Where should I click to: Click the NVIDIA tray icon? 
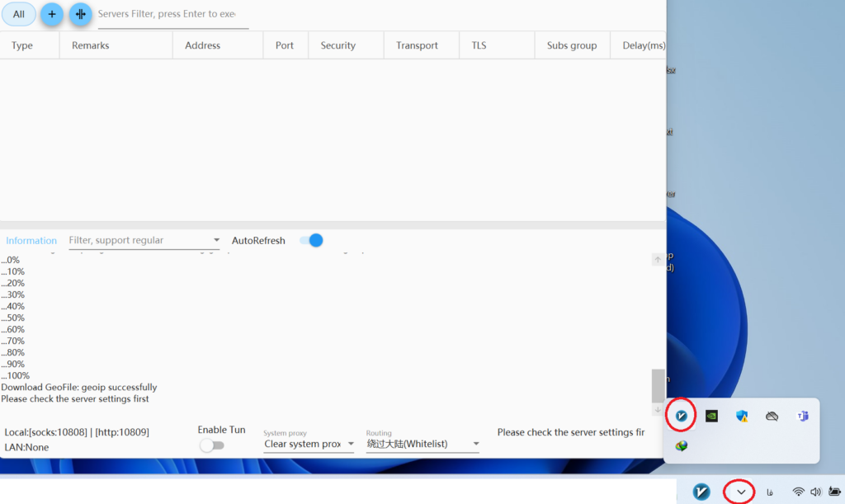[x=711, y=416]
